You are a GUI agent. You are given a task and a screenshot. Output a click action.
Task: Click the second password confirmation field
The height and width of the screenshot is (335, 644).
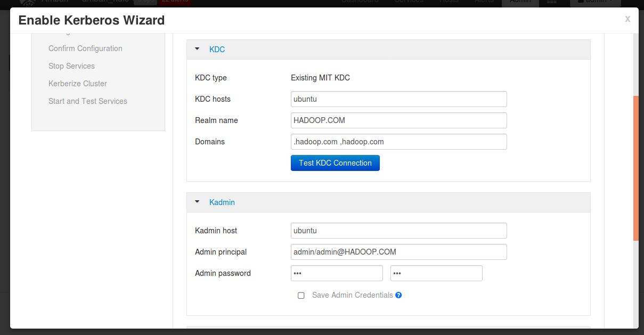click(x=436, y=273)
